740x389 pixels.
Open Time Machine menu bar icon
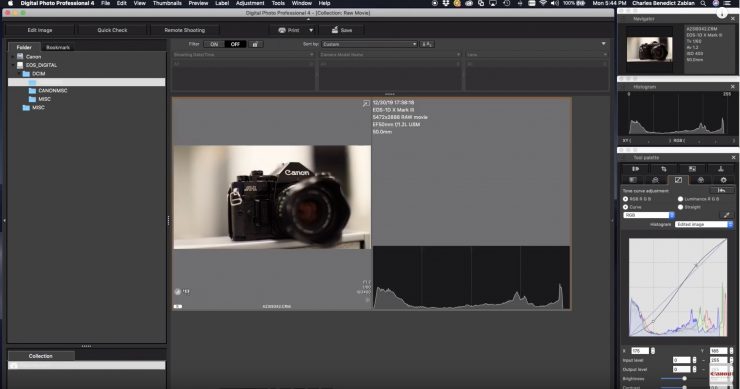(506, 3)
